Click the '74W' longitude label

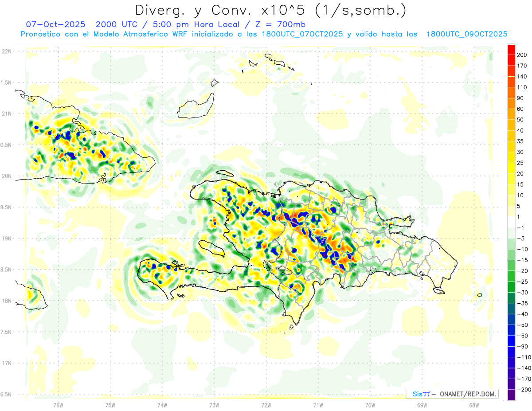click(x=162, y=405)
